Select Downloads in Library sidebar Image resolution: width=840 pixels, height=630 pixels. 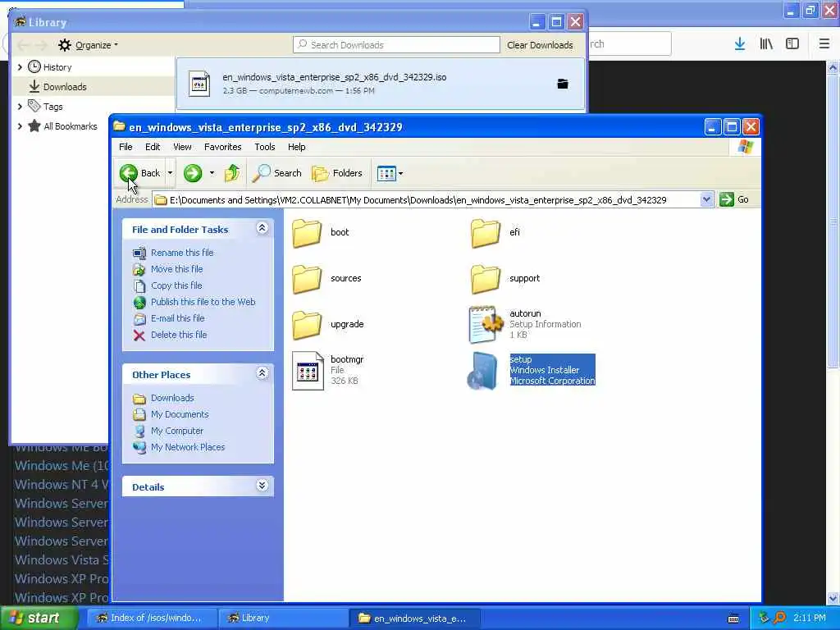click(x=64, y=87)
